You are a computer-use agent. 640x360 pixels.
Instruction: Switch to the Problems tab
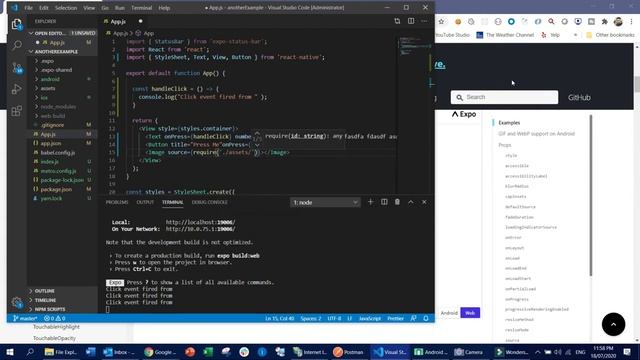117,202
